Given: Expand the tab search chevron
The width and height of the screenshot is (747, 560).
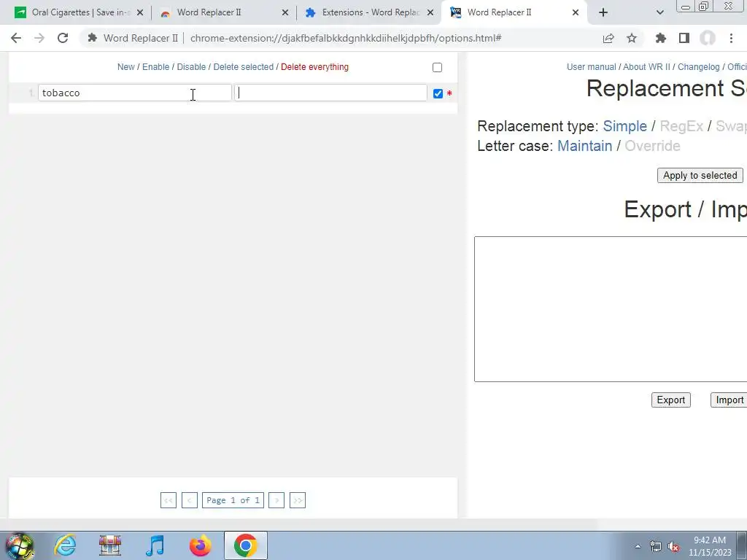Looking at the screenshot, I should click(659, 12).
